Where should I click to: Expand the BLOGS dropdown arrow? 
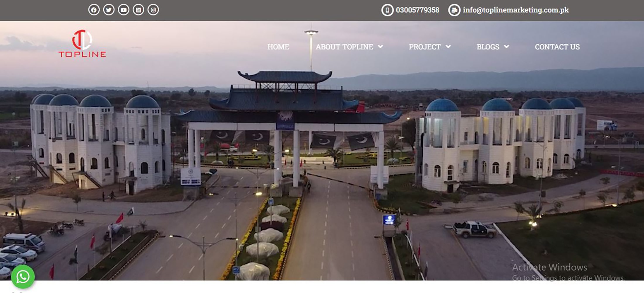click(x=506, y=47)
